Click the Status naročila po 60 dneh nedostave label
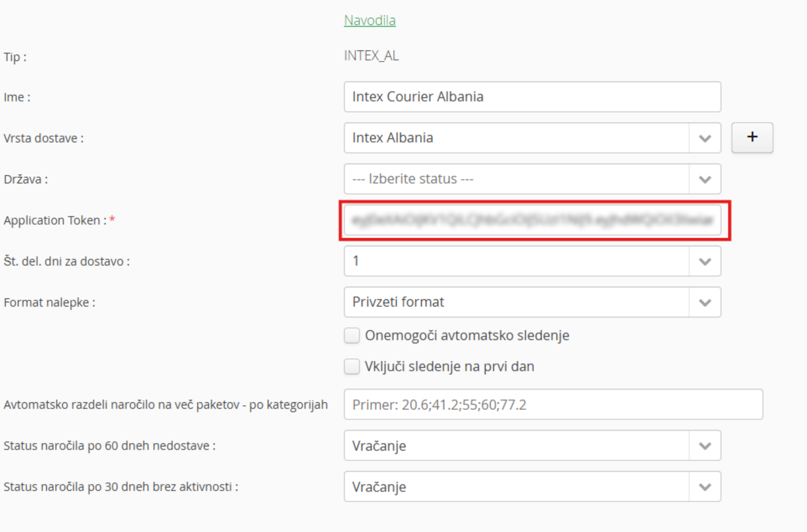 click(110, 446)
